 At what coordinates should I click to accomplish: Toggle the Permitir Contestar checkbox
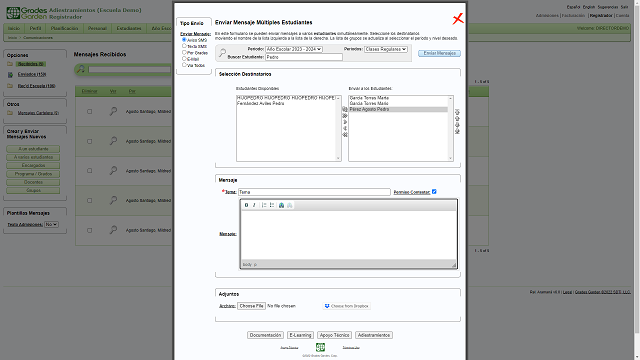(x=434, y=191)
